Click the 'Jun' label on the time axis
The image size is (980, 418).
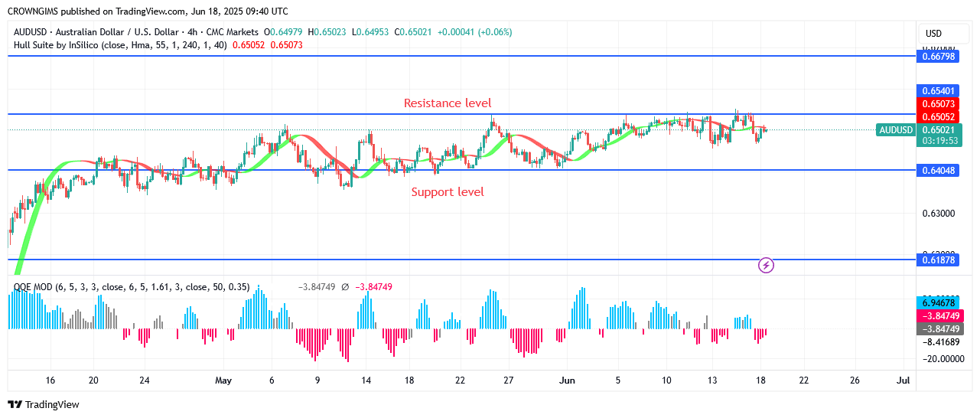567,380
